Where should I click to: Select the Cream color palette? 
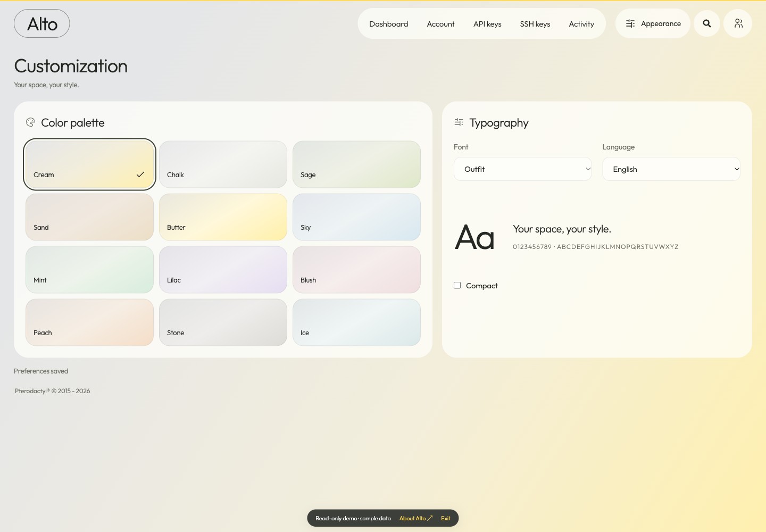click(89, 164)
